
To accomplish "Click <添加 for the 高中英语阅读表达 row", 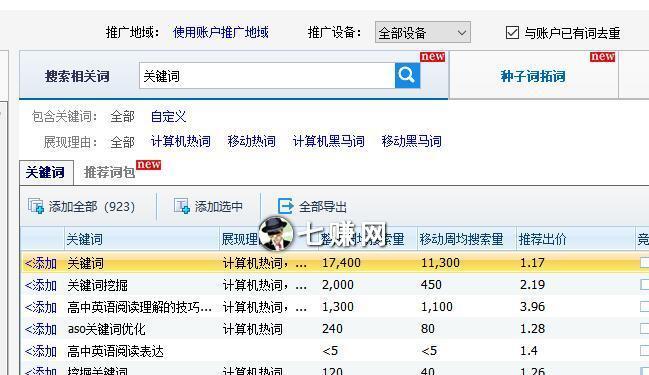I will (41, 351).
